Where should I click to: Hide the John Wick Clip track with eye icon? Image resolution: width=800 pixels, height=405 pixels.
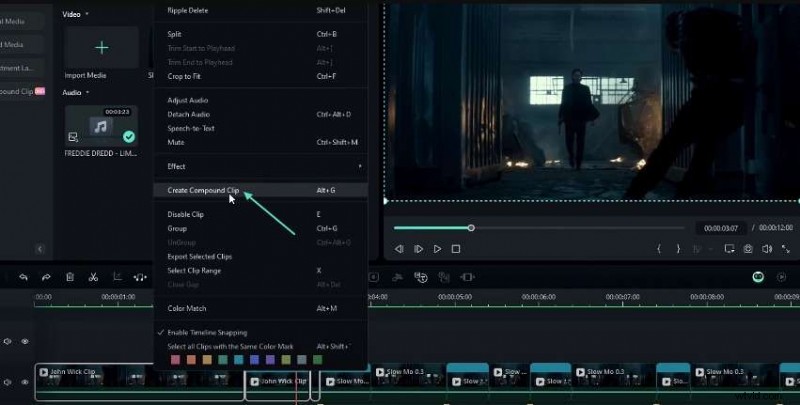point(24,382)
